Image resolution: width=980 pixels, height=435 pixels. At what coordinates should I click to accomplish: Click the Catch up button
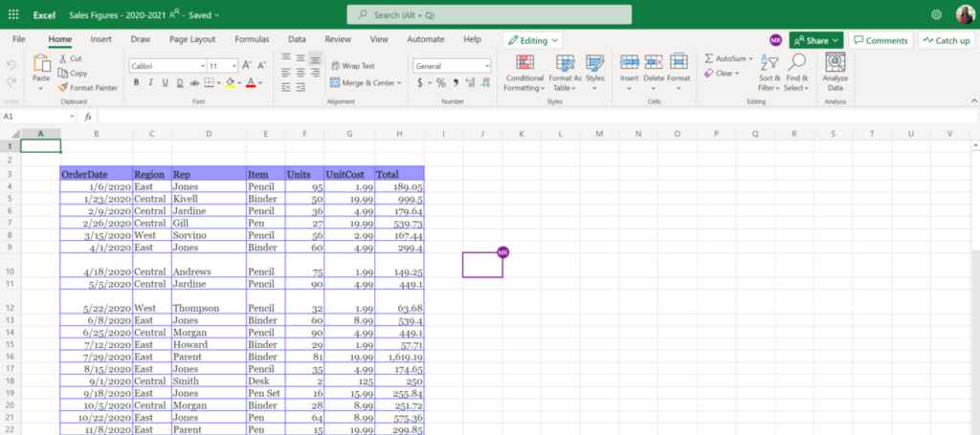pyautogui.click(x=947, y=40)
